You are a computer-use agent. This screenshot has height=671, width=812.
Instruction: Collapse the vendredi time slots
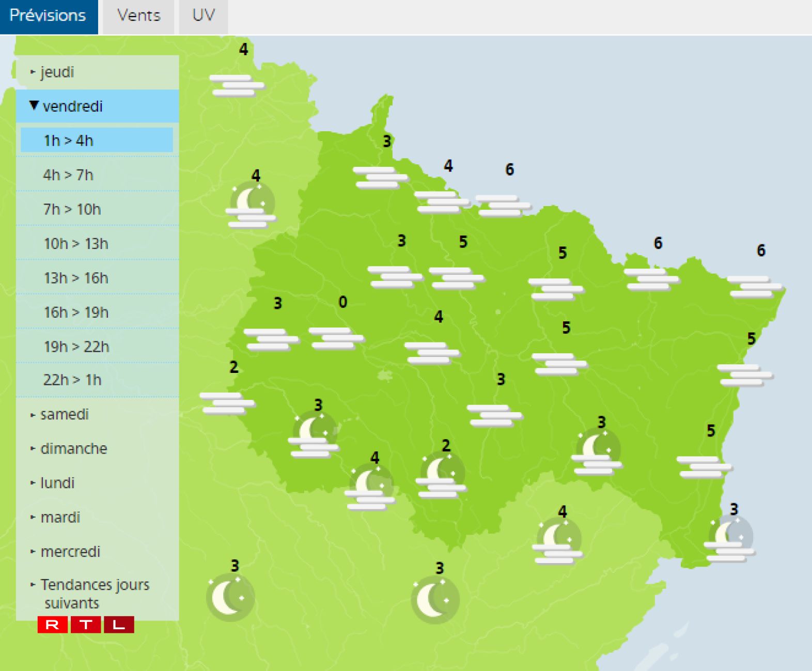[x=72, y=106]
